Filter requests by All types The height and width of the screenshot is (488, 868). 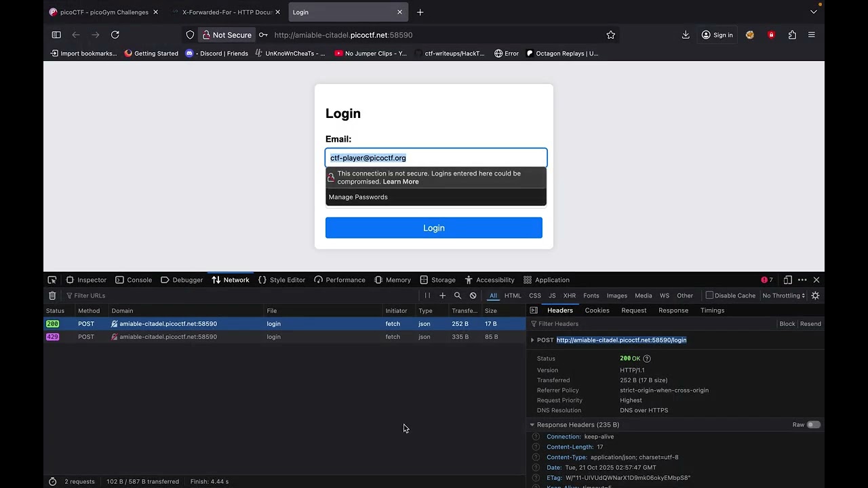(x=493, y=296)
